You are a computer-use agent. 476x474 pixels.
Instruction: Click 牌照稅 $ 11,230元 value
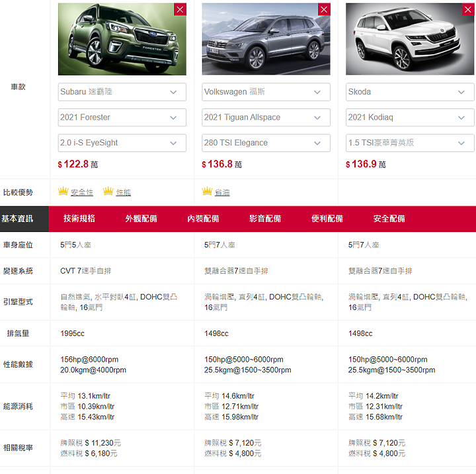tap(91, 443)
